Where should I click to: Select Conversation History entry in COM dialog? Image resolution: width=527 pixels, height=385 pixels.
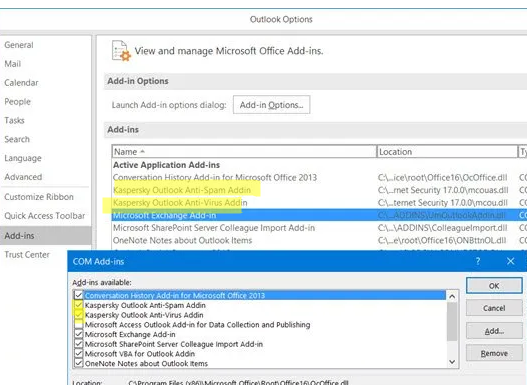pyautogui.click(x=265, y=295)
